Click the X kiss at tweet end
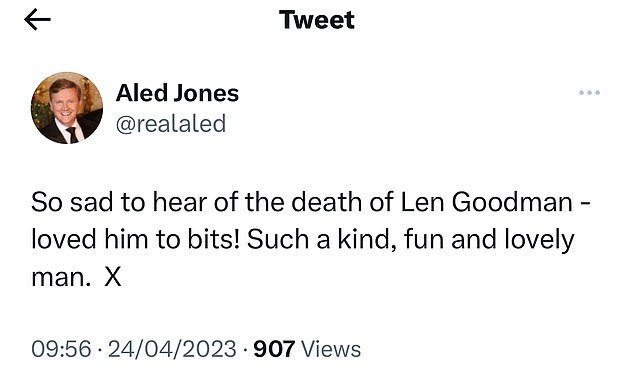 coord(113,277)
